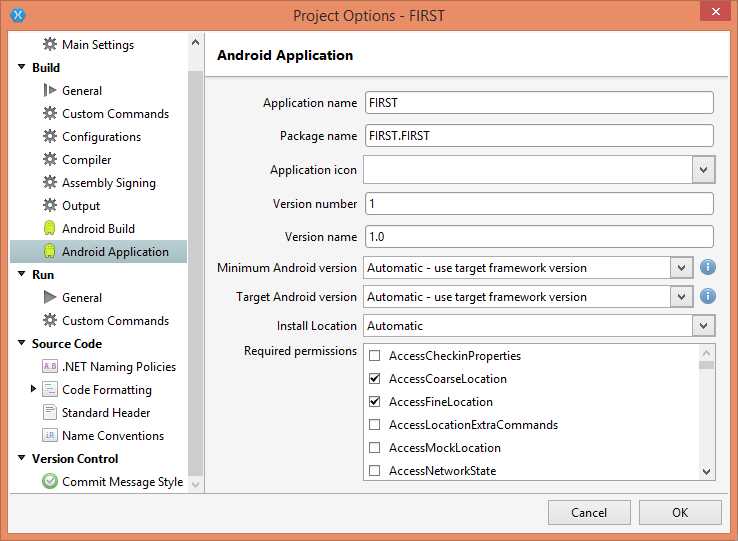Click the gear icon next to Run Custom Commands

click(50, 320)
